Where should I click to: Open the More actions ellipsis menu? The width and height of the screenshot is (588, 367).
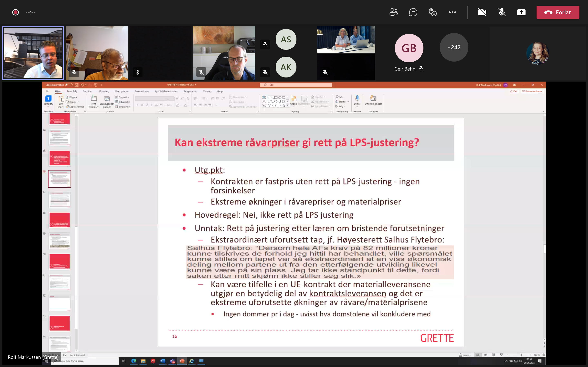point(452,12)
